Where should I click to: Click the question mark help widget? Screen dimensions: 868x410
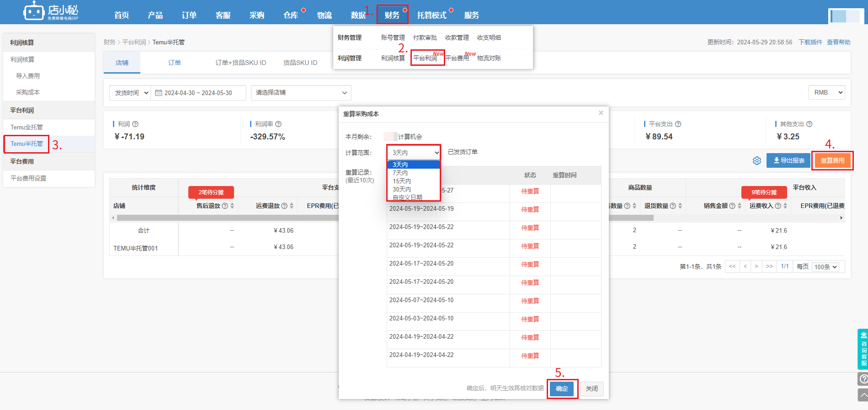(863, 379)
